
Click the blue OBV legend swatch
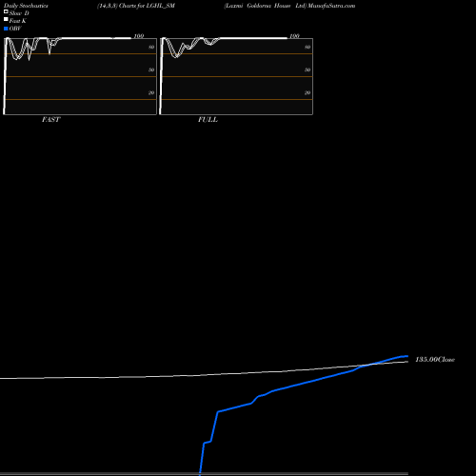6,29
